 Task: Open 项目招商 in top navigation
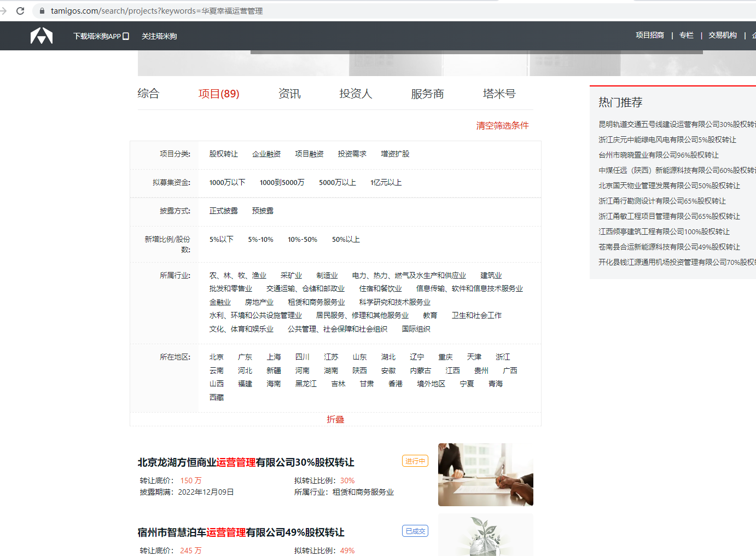pyautogui.click(x=650, y=35)
